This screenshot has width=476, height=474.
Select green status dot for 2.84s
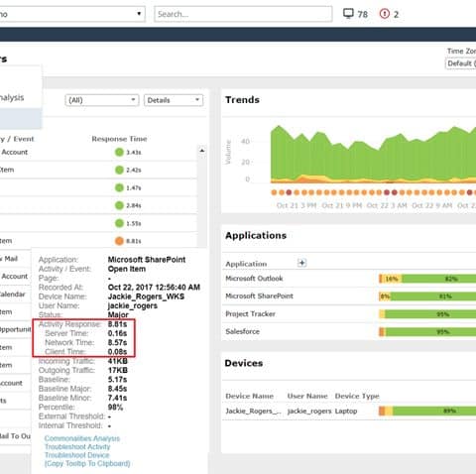point(119,205)
